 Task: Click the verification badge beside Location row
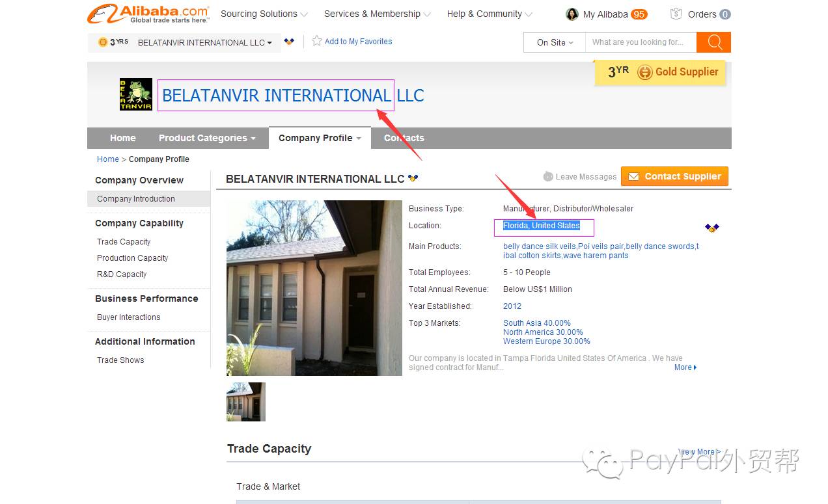pos(712,228)
